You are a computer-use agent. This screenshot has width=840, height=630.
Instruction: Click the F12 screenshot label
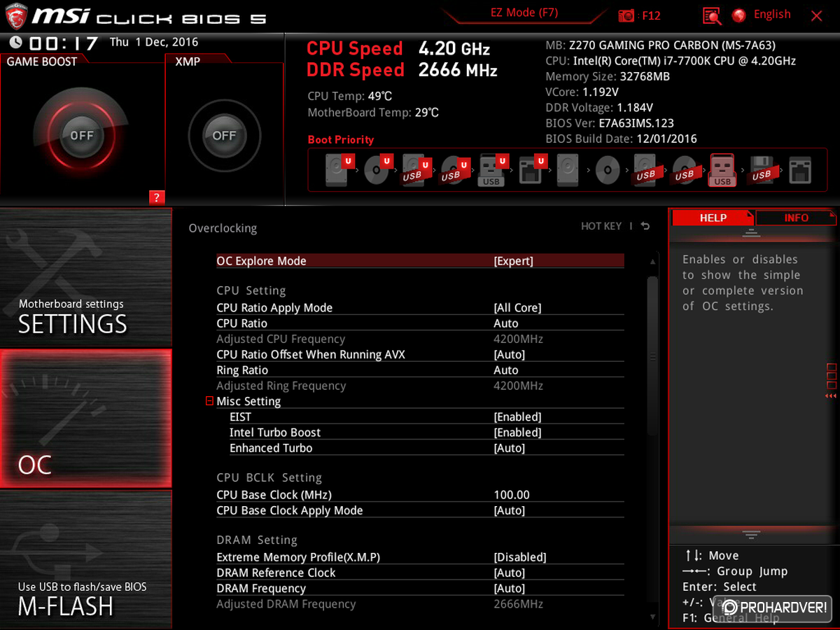click(651, 15)
